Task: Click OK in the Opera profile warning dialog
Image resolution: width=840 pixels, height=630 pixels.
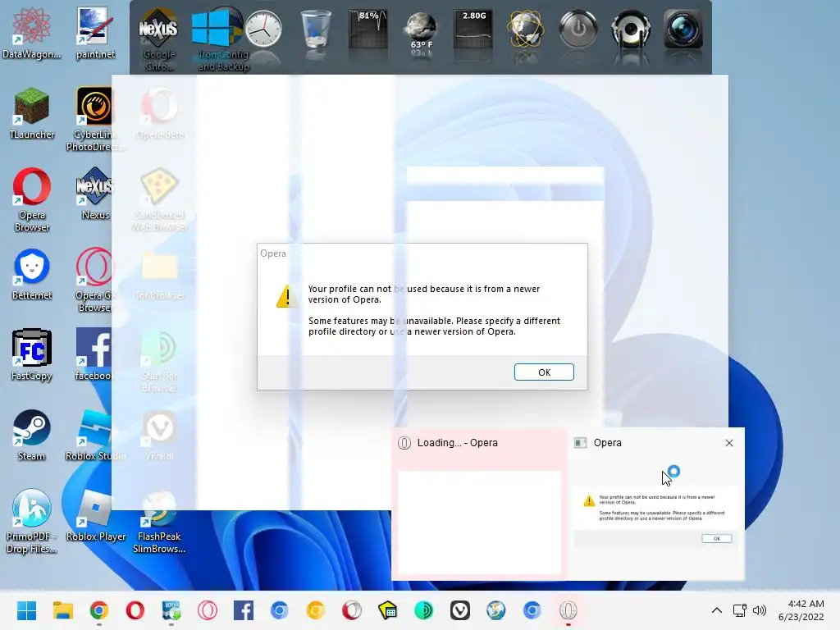Action: (x=544, y=372)
